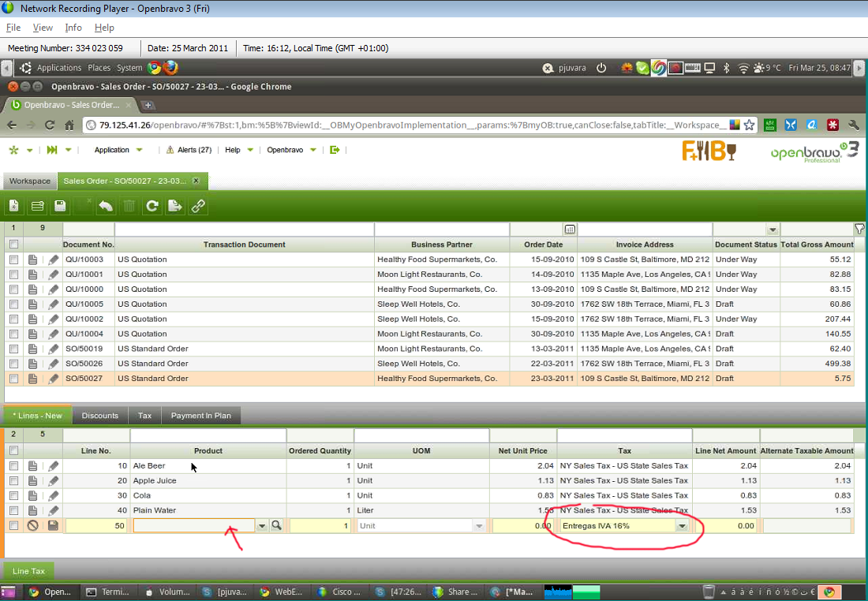Click the grid view toolbar icon
This screenshot has height=601, width=868.
pyautogui.click(x=38, y=207)
